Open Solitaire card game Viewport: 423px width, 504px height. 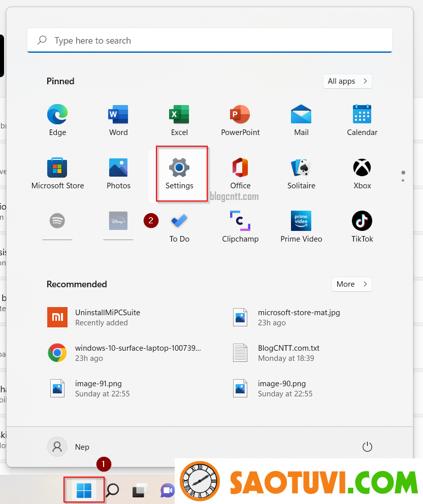pyautogui.click(x=301, y=174)
